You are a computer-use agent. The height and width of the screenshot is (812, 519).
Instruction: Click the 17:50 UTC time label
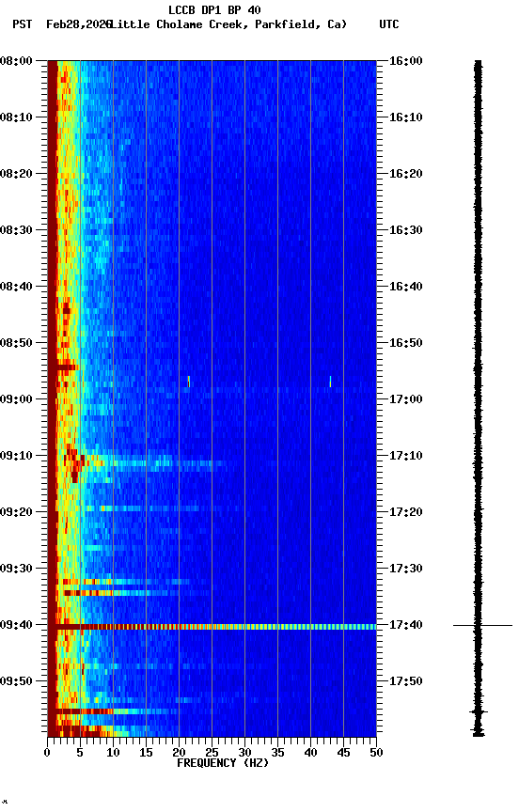(x=405, y=681)
